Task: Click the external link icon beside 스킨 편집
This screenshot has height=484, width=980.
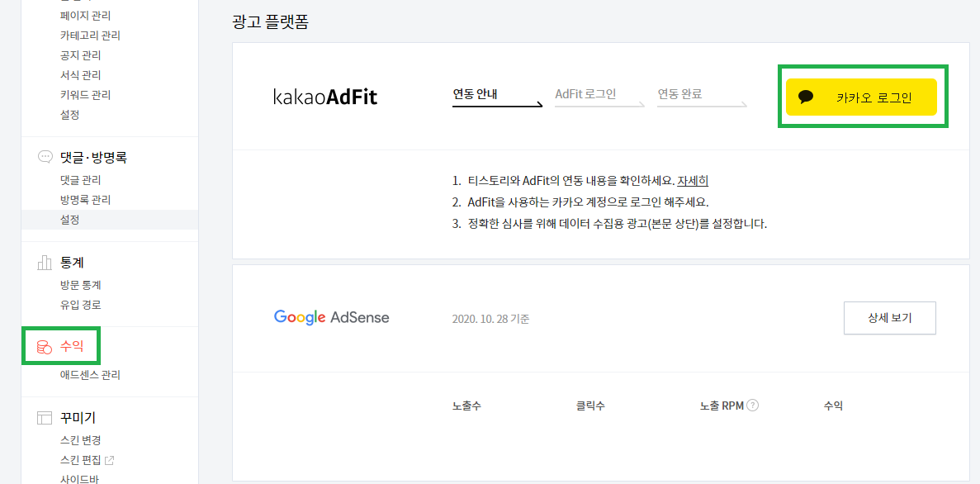Action: [x=109, y=460]
